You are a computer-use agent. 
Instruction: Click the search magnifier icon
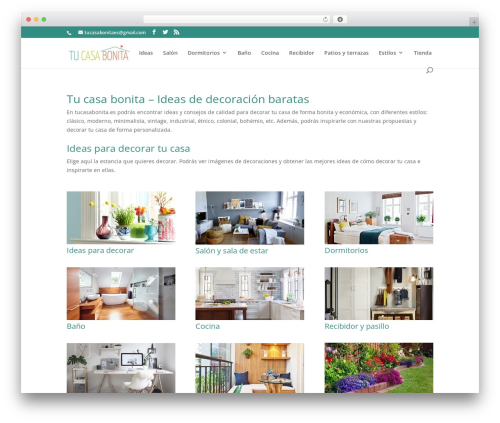430,70
